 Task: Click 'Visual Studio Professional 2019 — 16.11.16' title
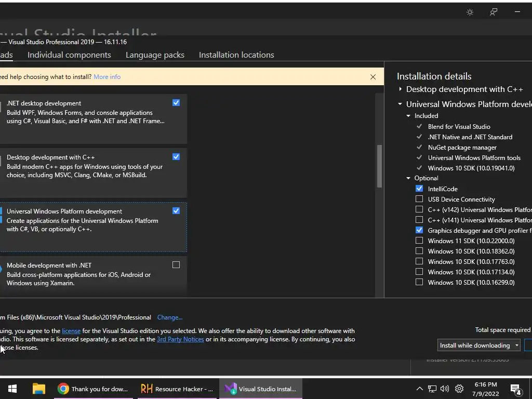68,42
